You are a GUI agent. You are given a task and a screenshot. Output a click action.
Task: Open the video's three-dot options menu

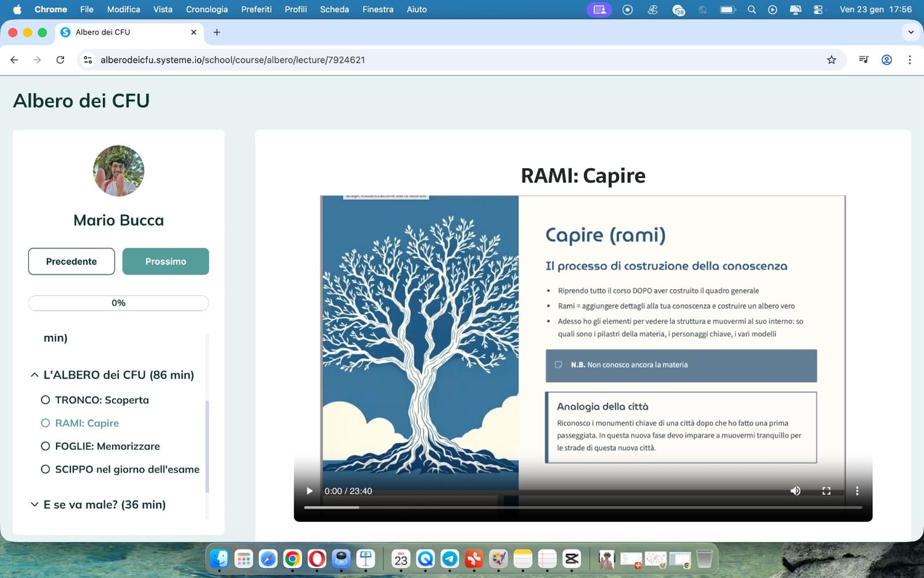click(857, 491)
